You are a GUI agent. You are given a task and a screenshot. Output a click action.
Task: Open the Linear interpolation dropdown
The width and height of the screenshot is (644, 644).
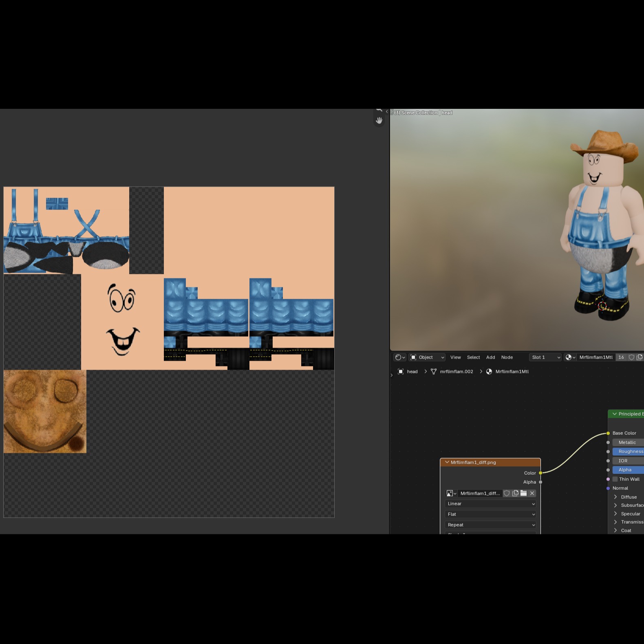pyautogui.click(x=491, y=504)
